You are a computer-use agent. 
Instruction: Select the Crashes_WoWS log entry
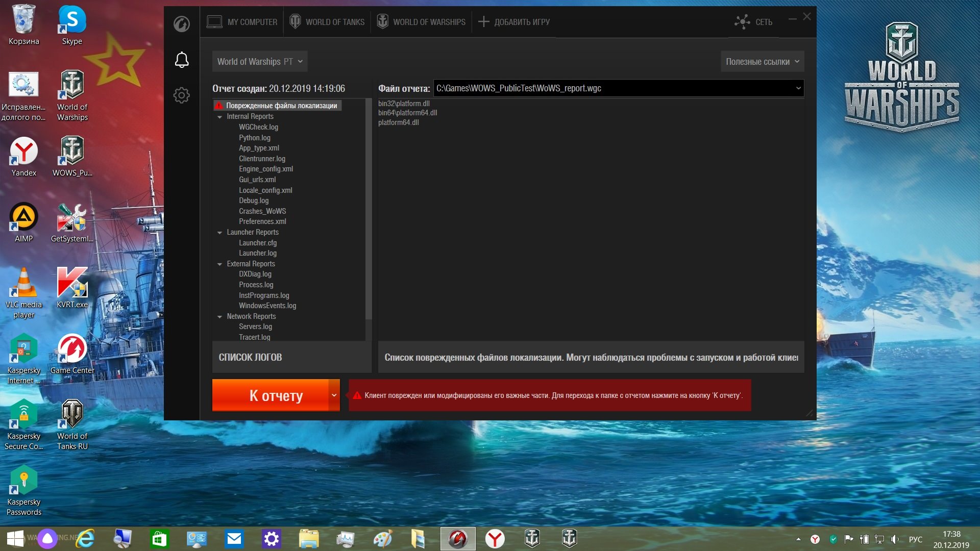(262, 211)
